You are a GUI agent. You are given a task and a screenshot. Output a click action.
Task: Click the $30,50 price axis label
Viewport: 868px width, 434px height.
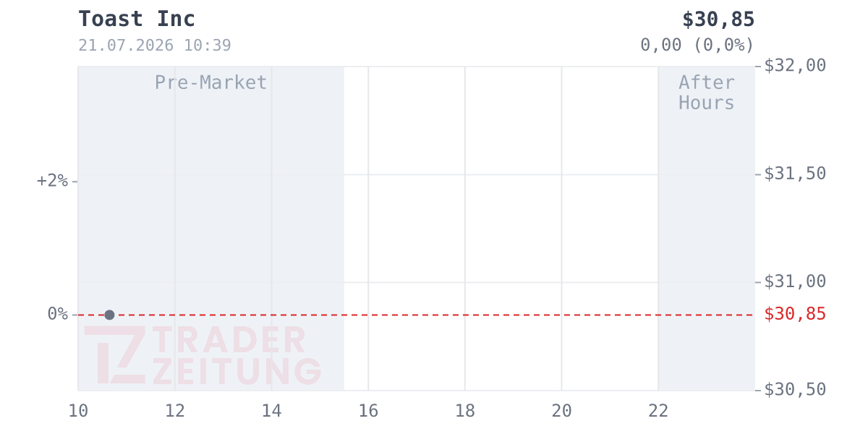pyautogui.click(x=795, y=390)
